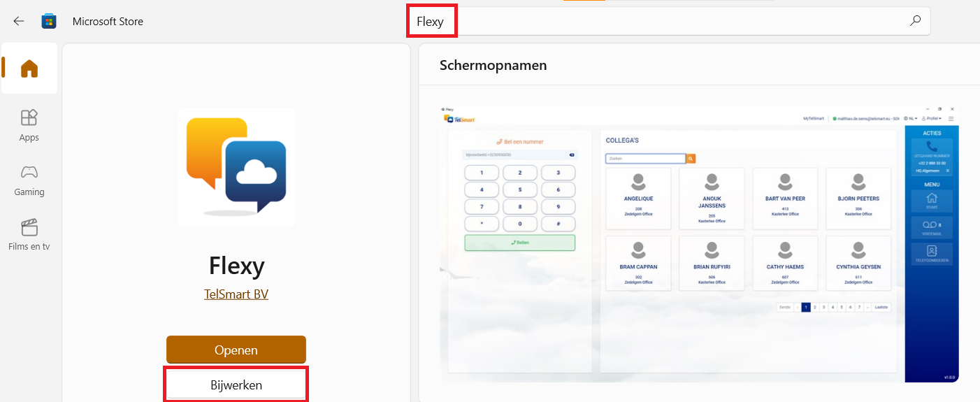
Task: Click the green Bellen button in screenshot
Action: click(x=519, y=243)
